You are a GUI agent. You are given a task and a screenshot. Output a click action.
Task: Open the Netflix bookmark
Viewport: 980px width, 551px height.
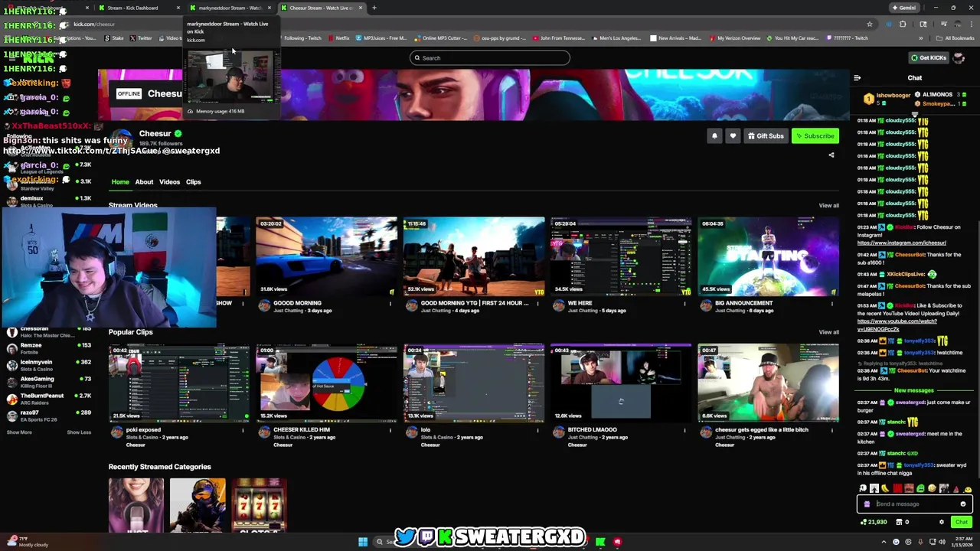pos(338,38)
